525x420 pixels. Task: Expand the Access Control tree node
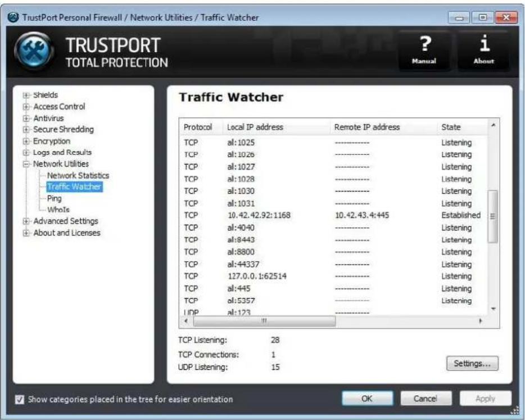coord(26,107)
